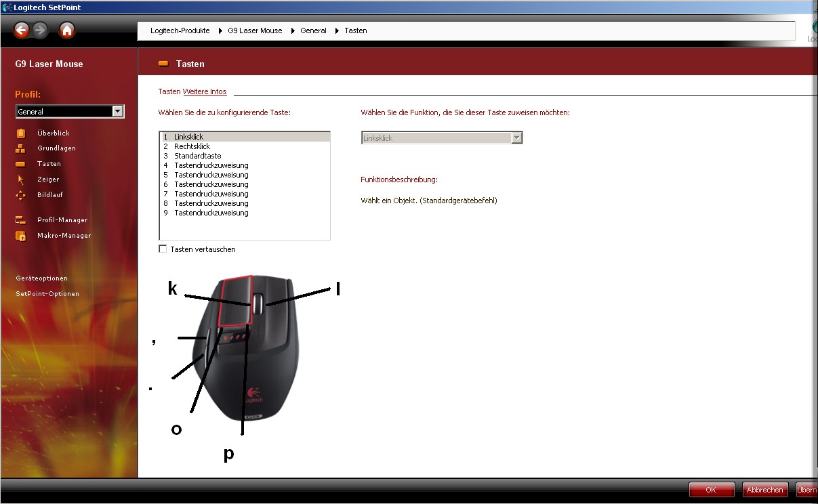The width and height of the screenshot is (818, 504).
Task: Click General in the breadcrumb
Action: (x=313, y=30)
